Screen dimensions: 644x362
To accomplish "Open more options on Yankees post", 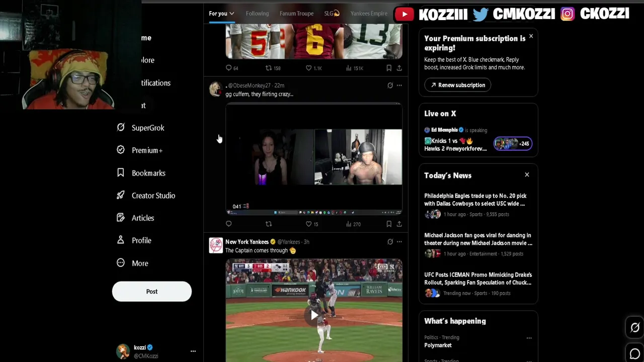I will 399,241.
